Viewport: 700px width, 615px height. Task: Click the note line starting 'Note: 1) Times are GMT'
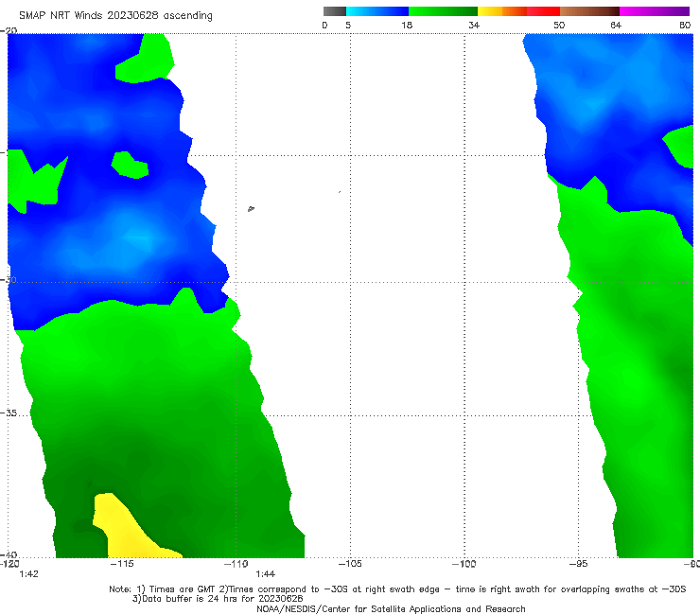tap(397, 589)
